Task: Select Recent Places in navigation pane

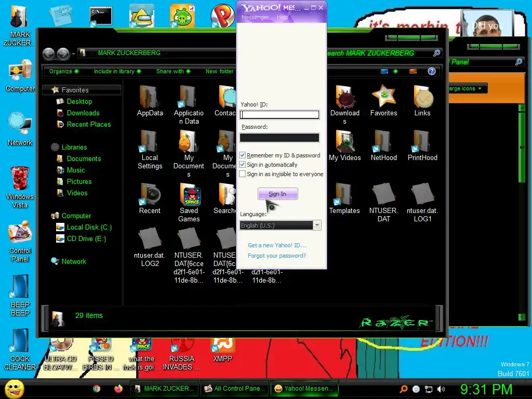Action: click(84, 125)
